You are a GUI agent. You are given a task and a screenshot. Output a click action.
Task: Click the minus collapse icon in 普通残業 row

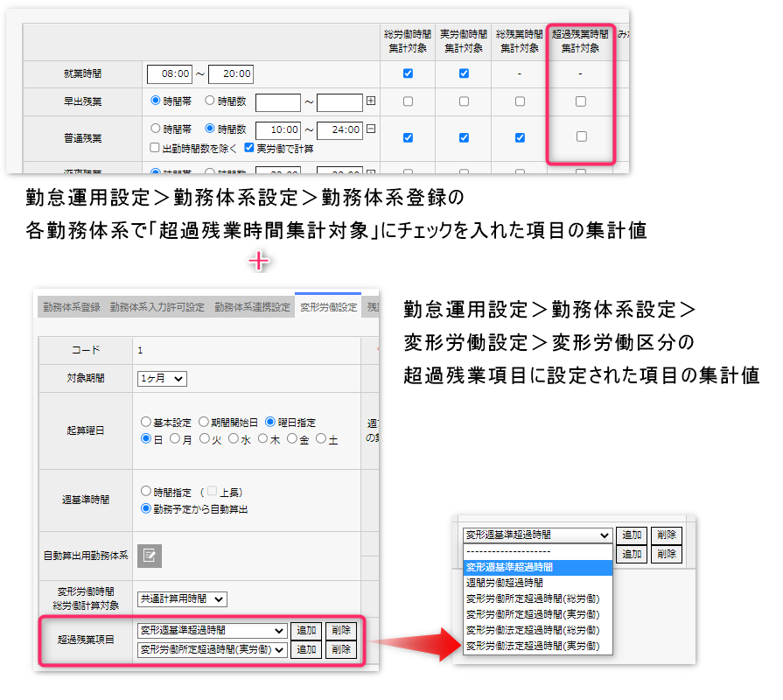(371, 129)
